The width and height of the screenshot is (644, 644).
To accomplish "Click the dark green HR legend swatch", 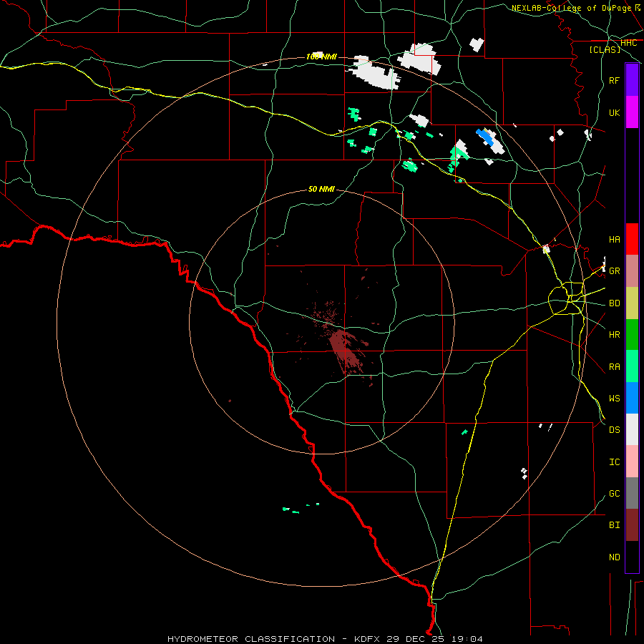I will (632, 335).
